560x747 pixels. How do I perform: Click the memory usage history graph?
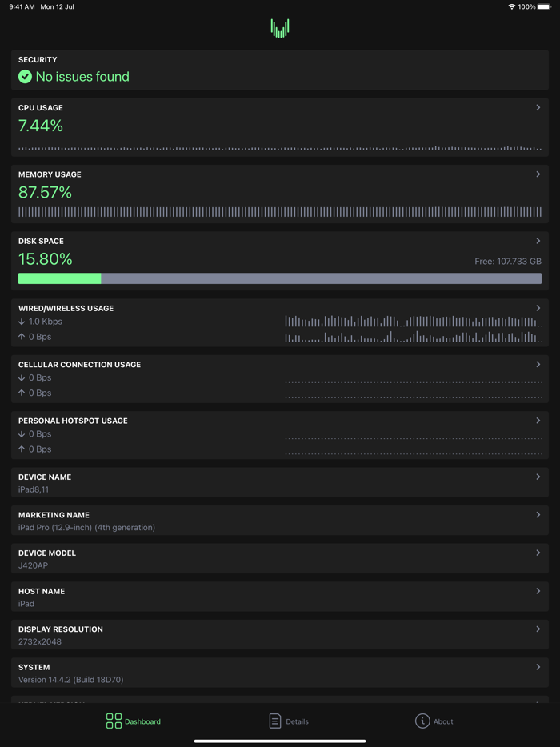pyautogui.click(x=280, y=212)
